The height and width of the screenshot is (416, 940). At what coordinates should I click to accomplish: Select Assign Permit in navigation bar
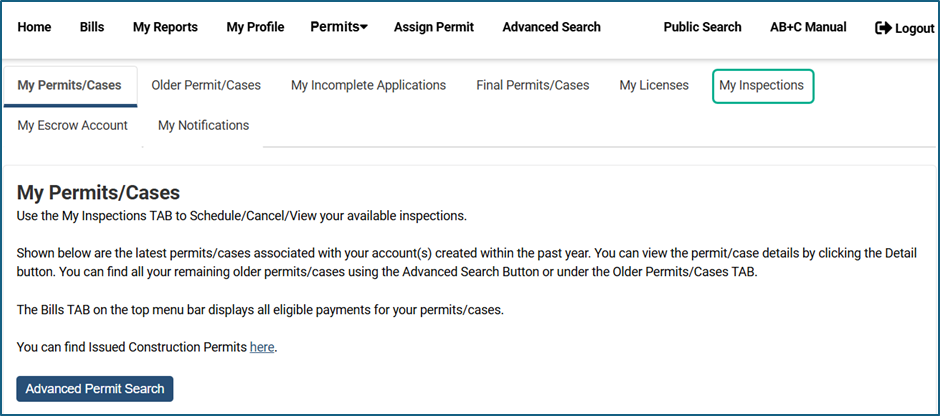434,27
